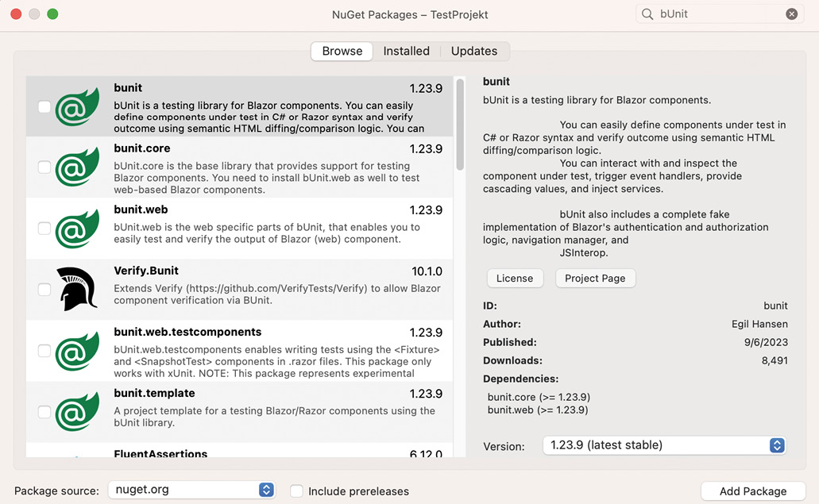This screenshot has height=504, width=819.
Task: Click the window's green zoom button
Action: (52, 14)
